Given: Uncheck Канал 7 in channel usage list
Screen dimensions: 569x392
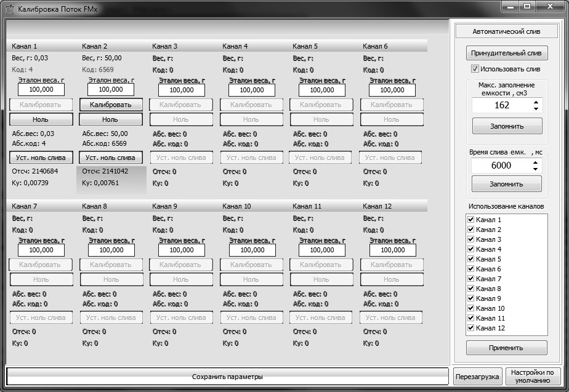Looking at the screenshot, I should tap(470, 279).
